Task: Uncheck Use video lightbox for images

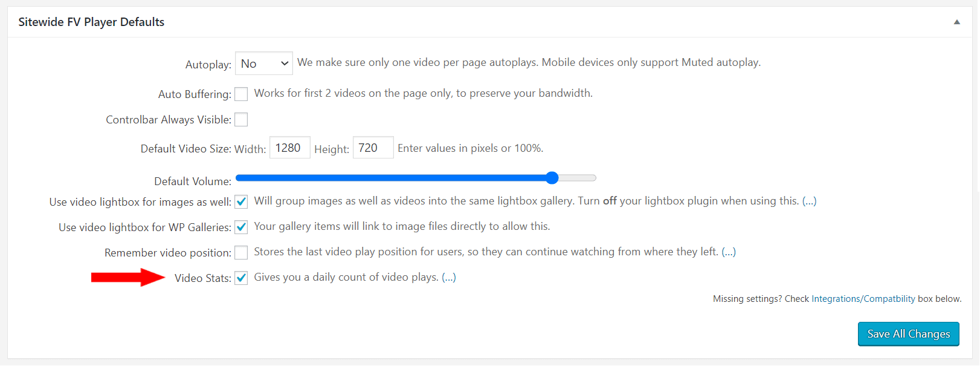Action: point(241,201)
